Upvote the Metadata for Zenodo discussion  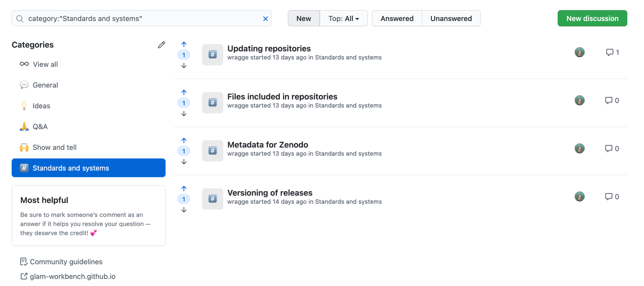coord(184,140)
